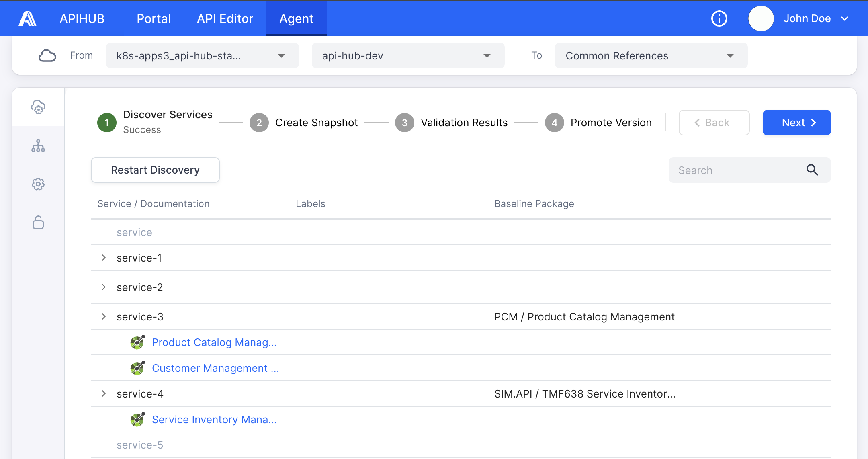Open the settings gear sidebar icon
Image resolution: width=868 pixels, height=459 pixels.
coord(38,184)
